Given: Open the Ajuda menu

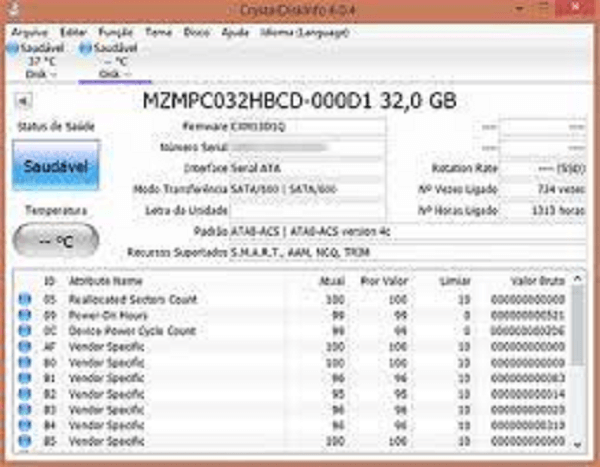Looking at the screenshot, I should [235, 32].
